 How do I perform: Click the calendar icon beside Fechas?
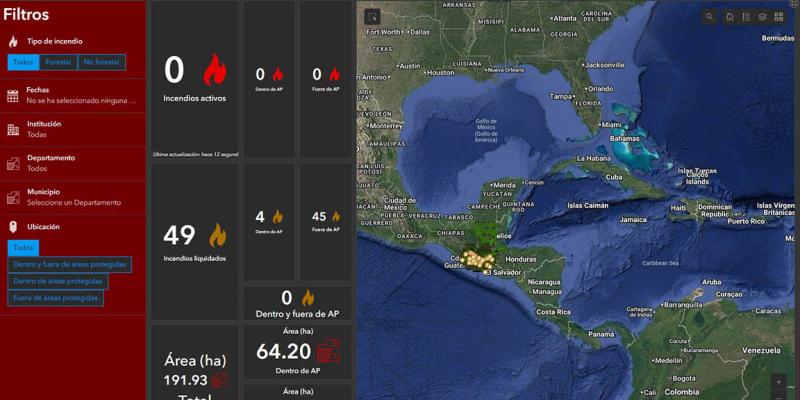(x=13, y=95)
